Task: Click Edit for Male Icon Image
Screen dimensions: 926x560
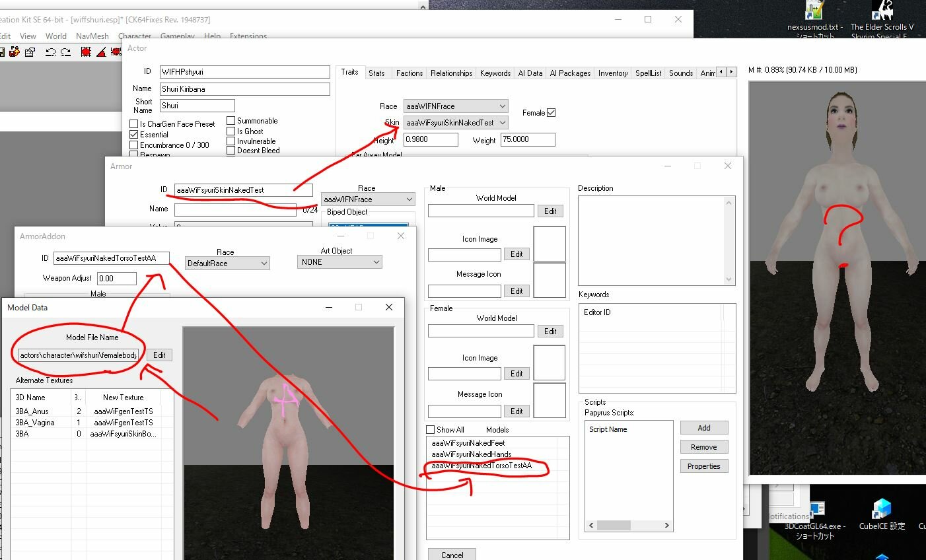Action: click(x=516, y=254)
